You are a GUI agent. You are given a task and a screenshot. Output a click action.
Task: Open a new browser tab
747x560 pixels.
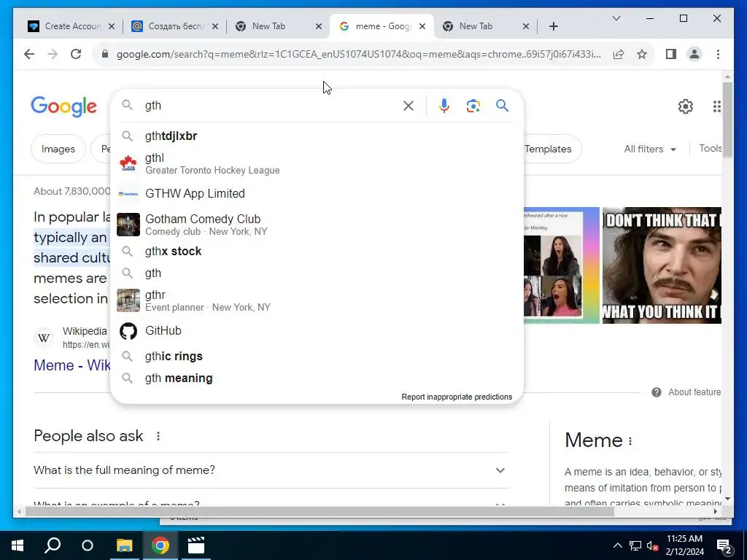(x=553, y=26)
